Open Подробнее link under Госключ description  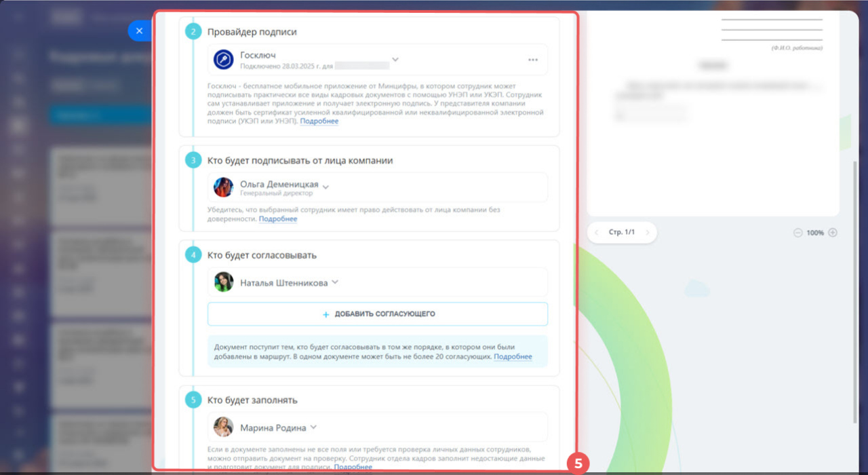(319, 121)
